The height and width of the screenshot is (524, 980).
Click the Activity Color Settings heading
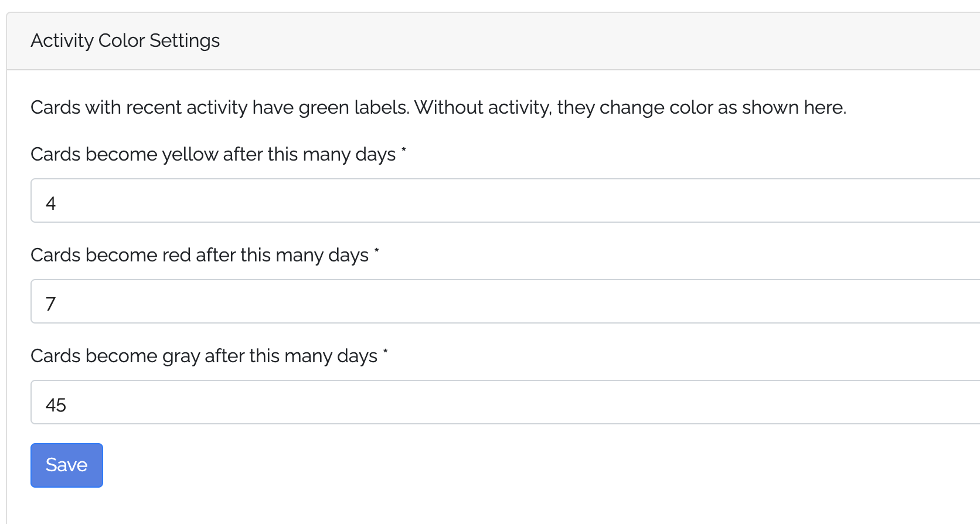pos(125,40)
